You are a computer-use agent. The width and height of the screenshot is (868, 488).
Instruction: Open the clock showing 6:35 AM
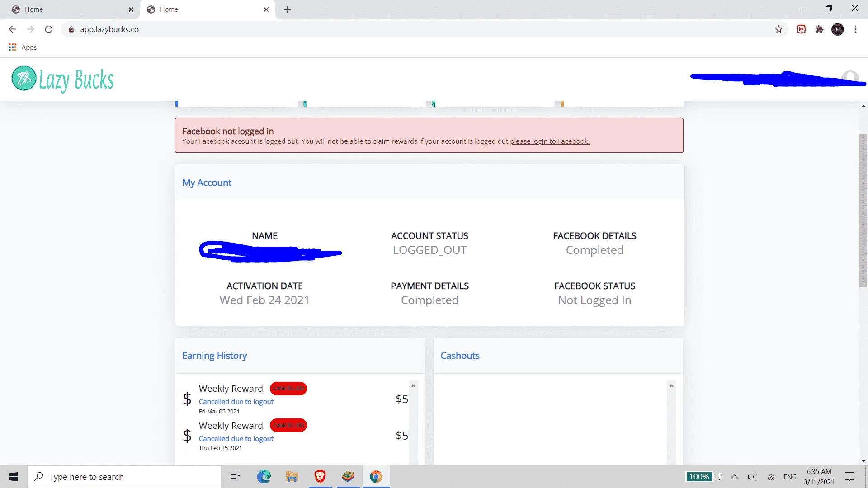click(x=819, y=477)
